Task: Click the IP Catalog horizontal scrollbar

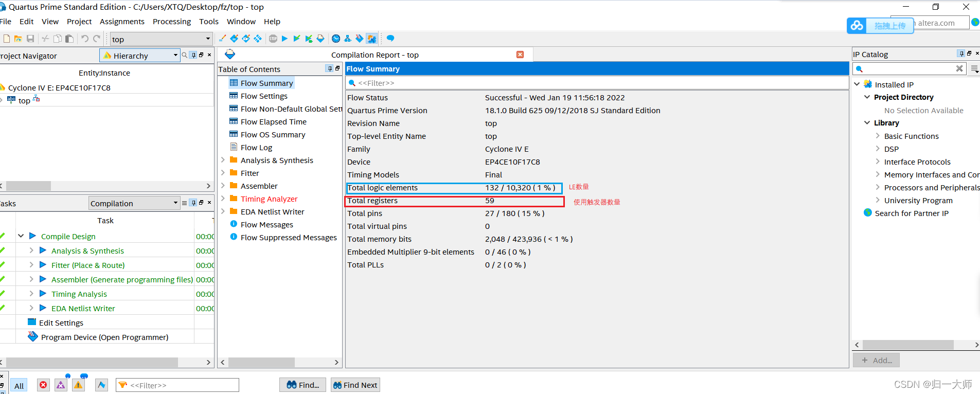Action: pyautogui.click(x=908, y=345)
